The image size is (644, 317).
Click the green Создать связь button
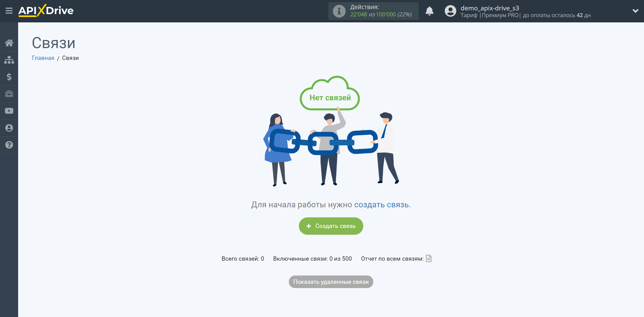point(331,226)
